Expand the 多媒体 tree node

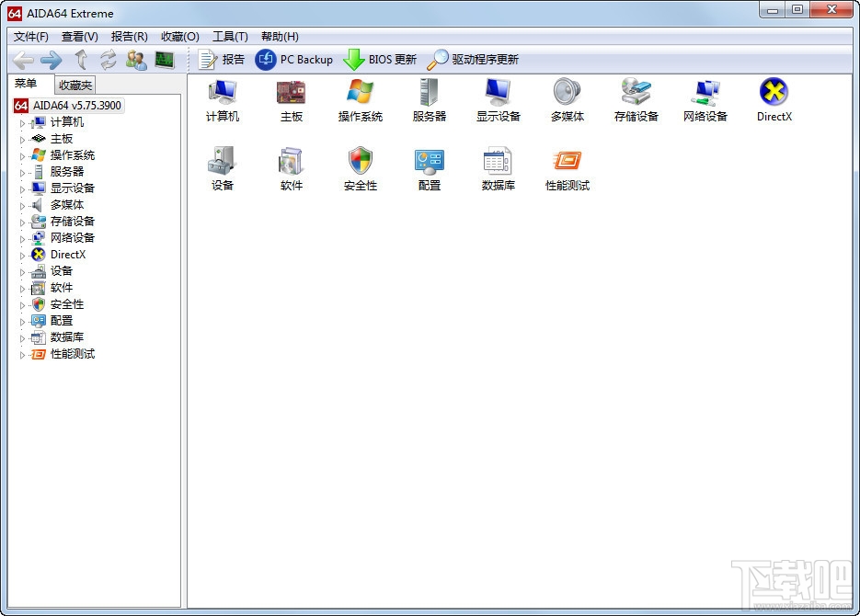(x=22, y=206)
